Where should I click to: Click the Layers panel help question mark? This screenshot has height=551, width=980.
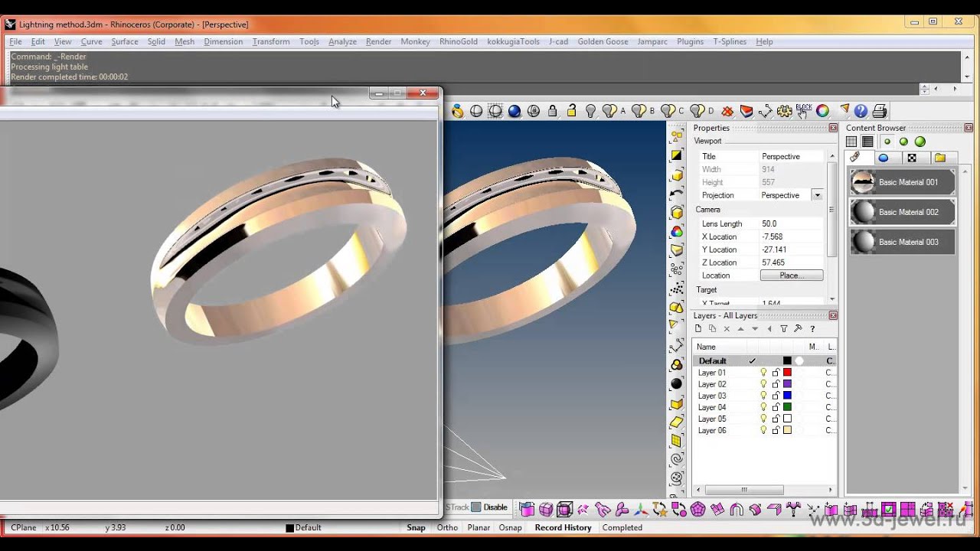(812, 329)
